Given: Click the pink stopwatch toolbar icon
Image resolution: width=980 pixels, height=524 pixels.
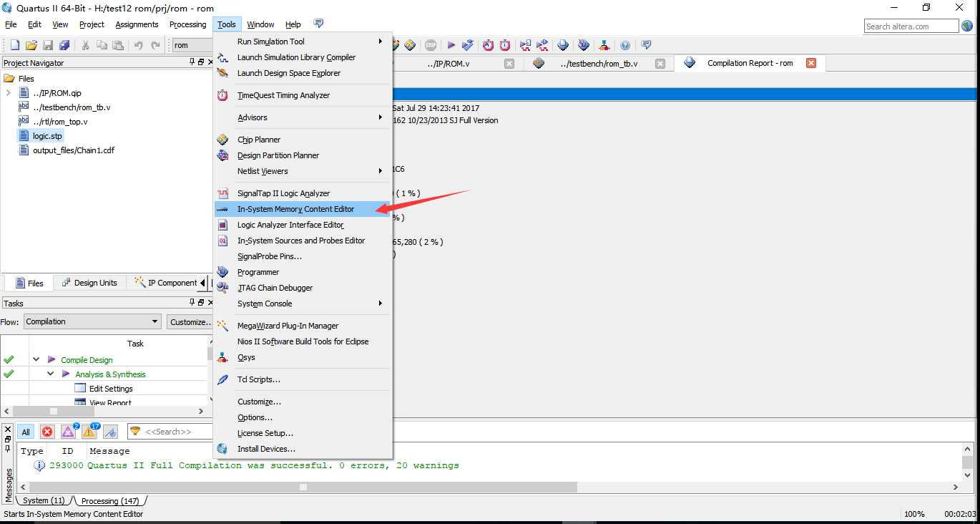Looking at the screenshot, I should pos(505,45).
